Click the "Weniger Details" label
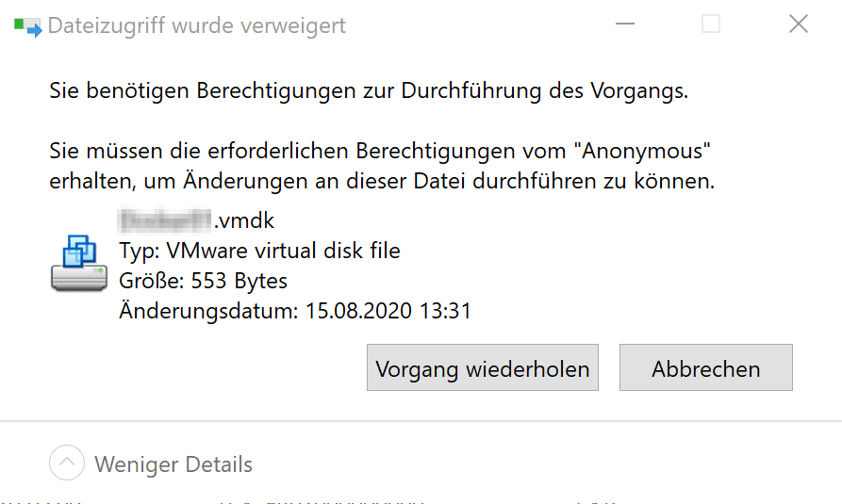Screen dimensions: 842x504 [x=173, y=464]
